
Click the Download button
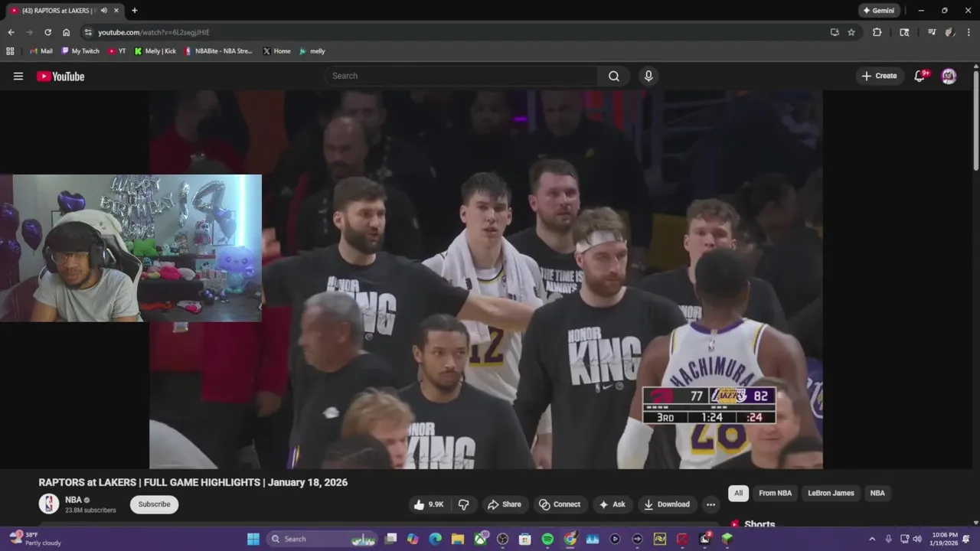pos(667,504)
